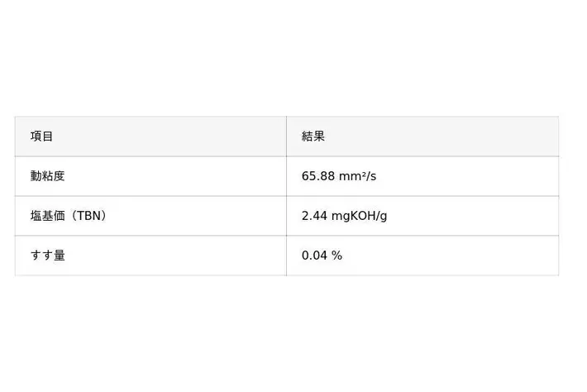Click the 目 character in the 項目 header
Viewport: 587px width, 392px height.
pos(48,136)
